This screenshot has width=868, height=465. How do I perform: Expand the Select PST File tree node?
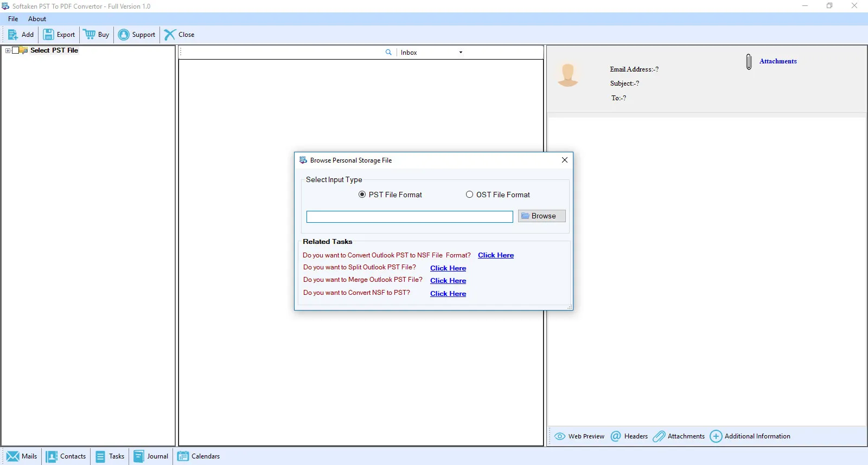(x=8, y=50)
